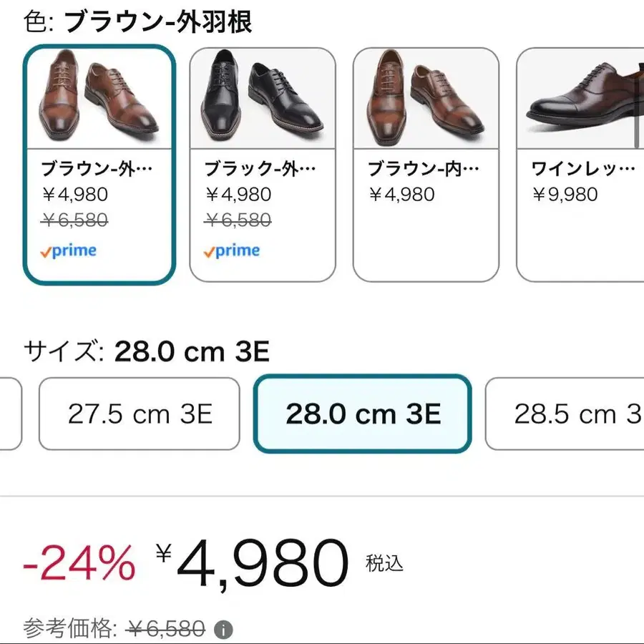Select size 28.5 cm option
This screenshot has height=644, width=644.
click(x=567, y=414)
